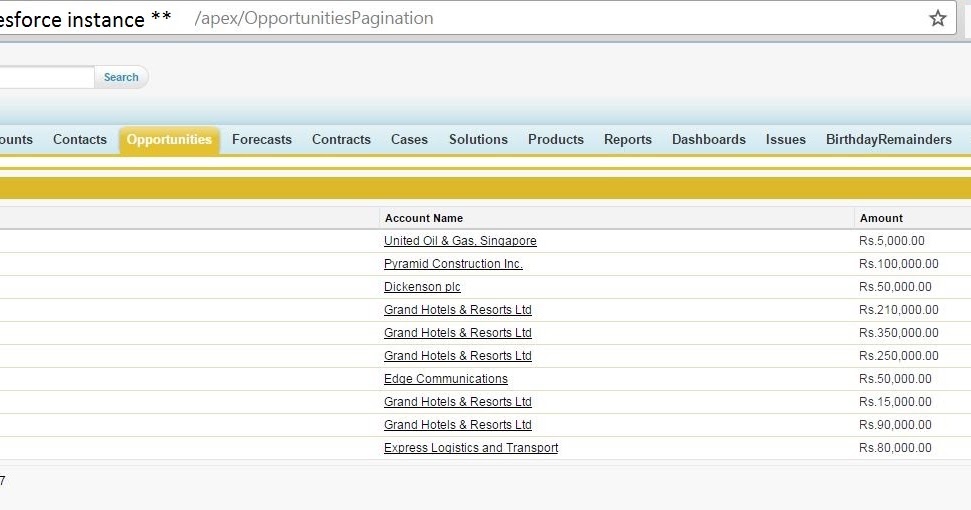The image size is (971, 510).
Task: Open United Oil & Gas, Singapore account
Action: click(x=460, y=241)
